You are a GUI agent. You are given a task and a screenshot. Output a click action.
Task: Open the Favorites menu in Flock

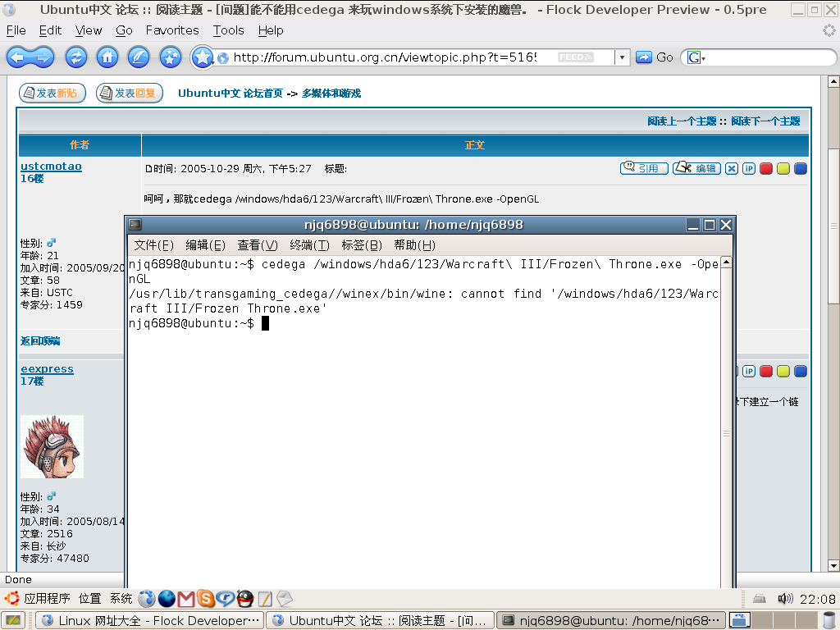tap(172, 30)
